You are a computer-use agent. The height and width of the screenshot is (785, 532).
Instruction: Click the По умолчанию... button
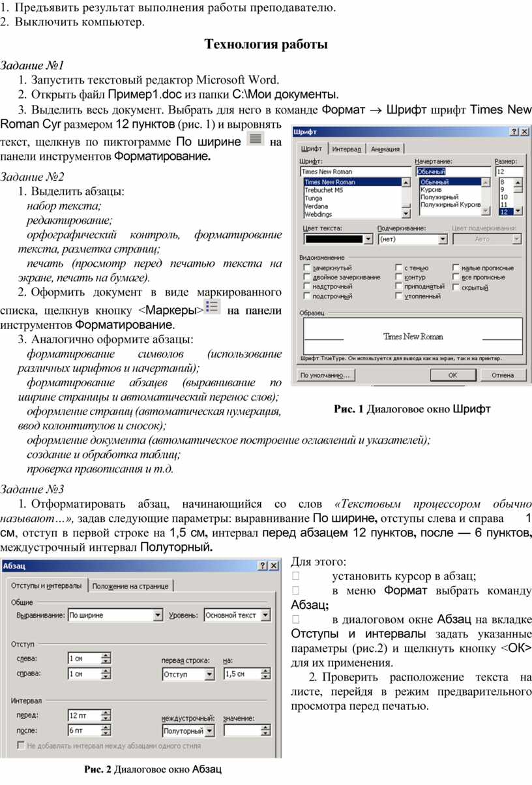point(327,375)
